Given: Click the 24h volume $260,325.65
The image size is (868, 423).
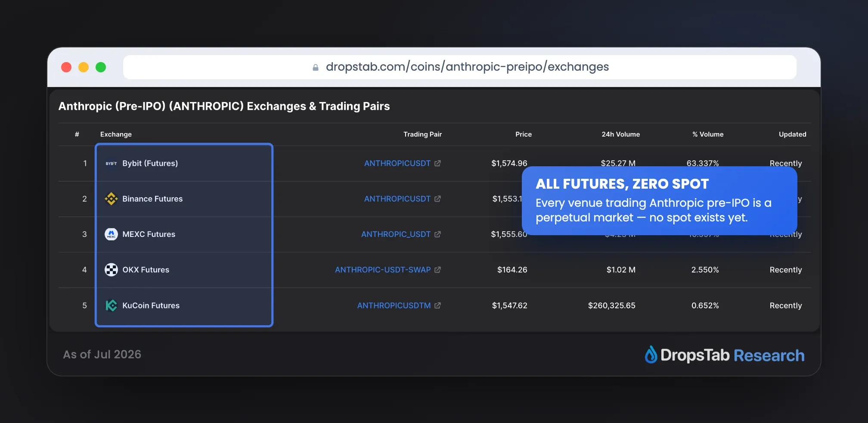Looking at the screenshot, I should (x=611, y=305).
